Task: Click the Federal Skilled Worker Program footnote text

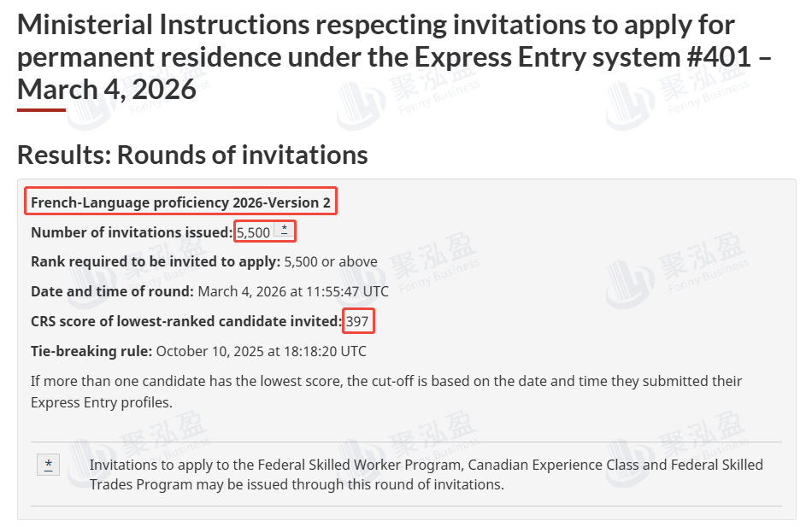Action: tap(426, 474)
